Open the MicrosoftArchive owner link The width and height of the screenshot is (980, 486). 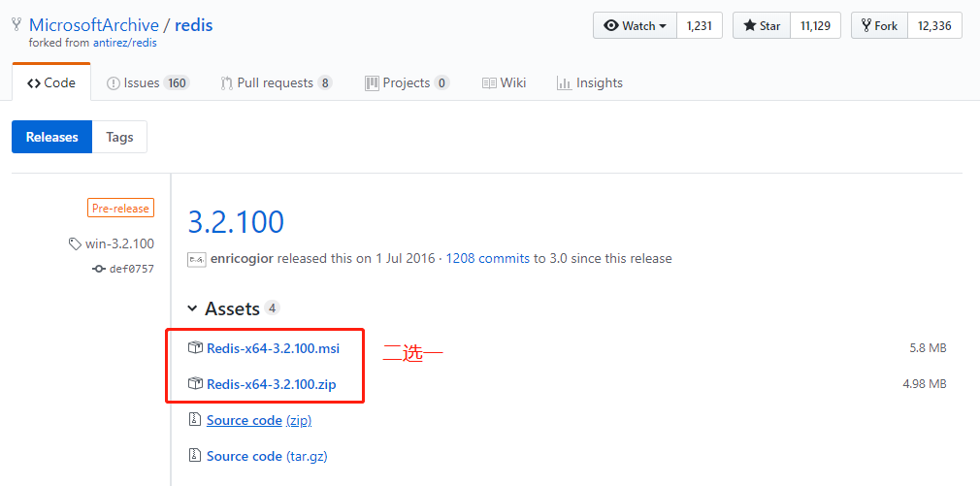94,25
